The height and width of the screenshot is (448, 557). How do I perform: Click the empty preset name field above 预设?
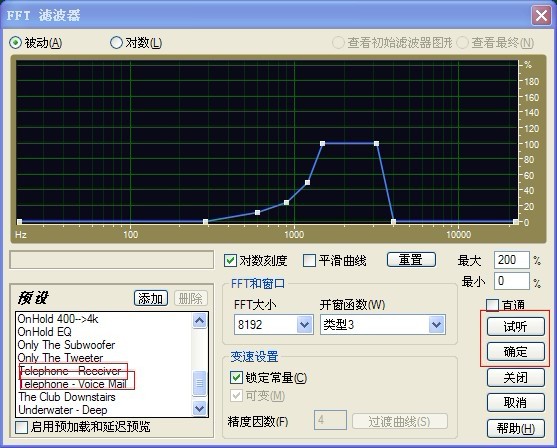(112, 260)
